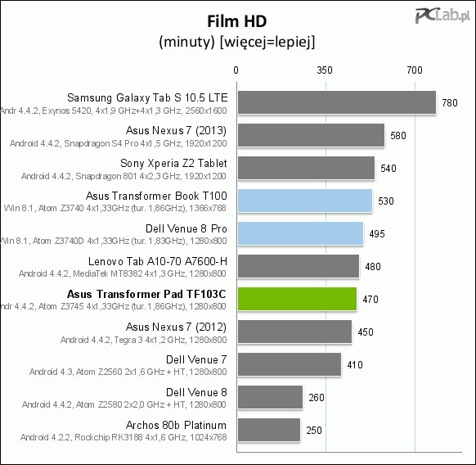The image size is (476, 465).
Task: Click the Sony Xperia Z2 Tablet bar
Action: (x=306, y=168)
